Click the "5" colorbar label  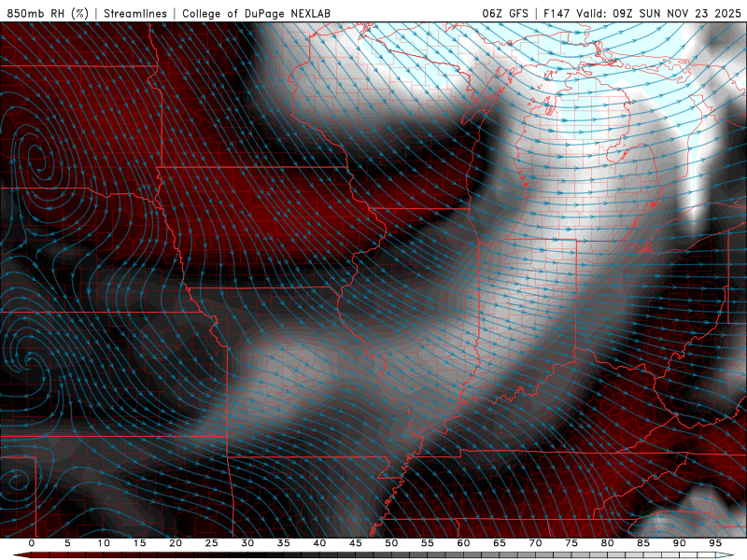(67, 543)
